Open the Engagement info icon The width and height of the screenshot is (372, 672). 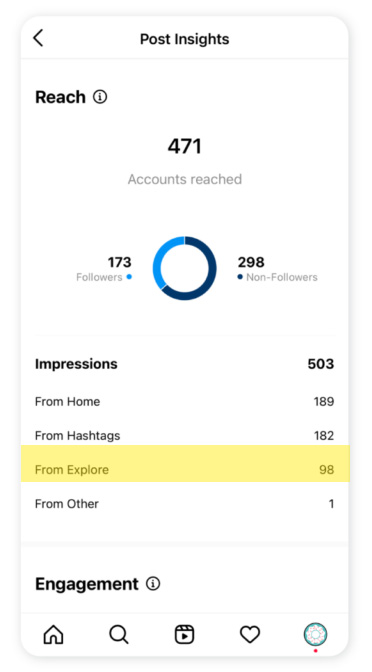[x=153, y=584]
